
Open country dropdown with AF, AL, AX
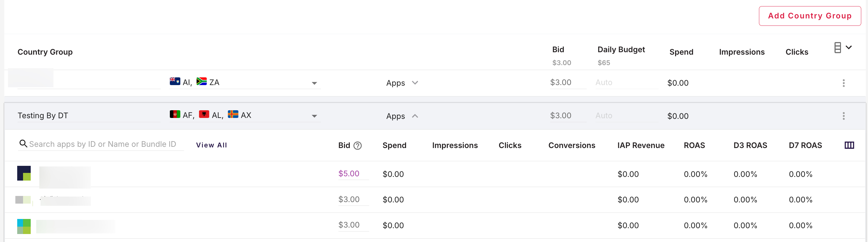click(x=314, y=116)
